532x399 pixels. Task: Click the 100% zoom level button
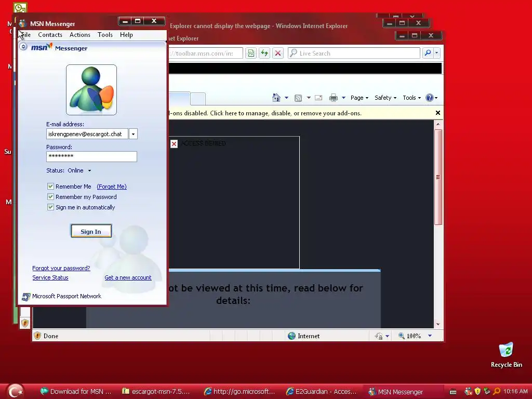coord(409,336)
